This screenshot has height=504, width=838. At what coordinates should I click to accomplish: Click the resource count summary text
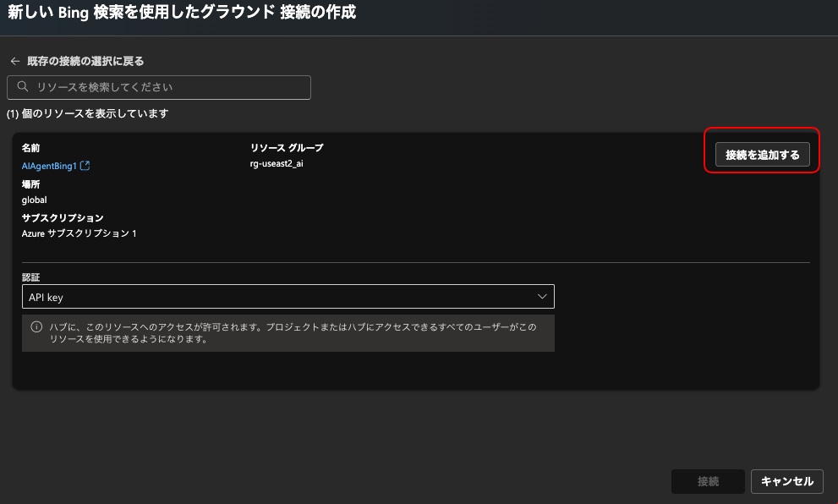[86, 112]
